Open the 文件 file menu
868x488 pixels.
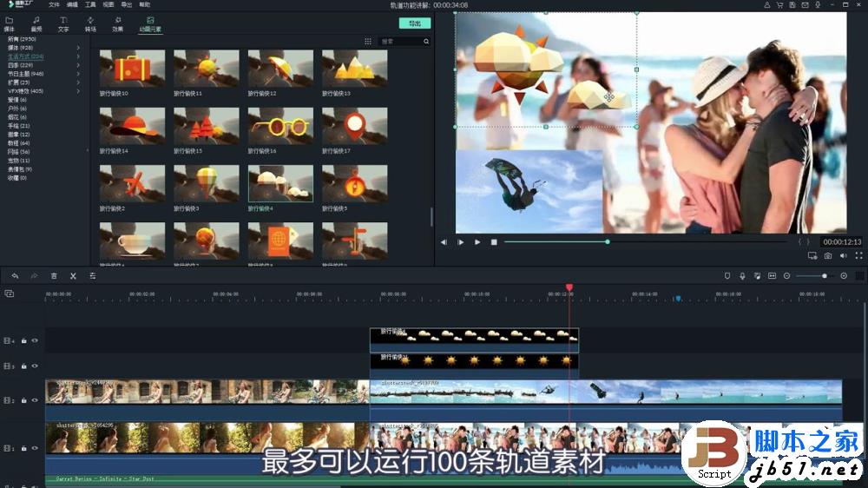tap(54, 4)
